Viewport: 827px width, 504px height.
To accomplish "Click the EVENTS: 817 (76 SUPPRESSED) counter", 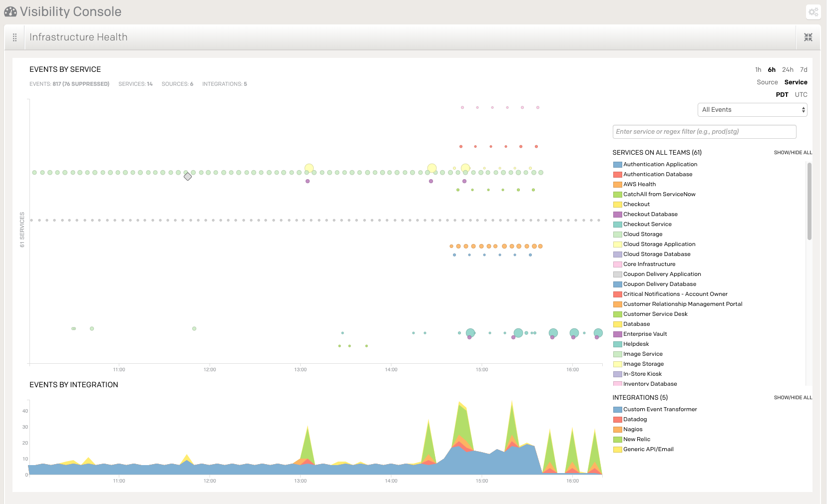I will point(69,84).
